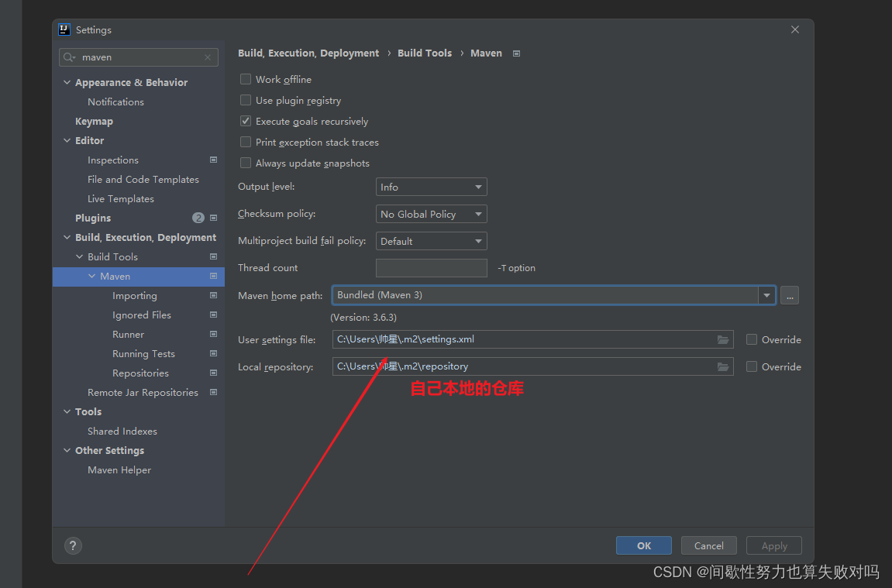Enable Use plugin registry checkbox
This screenshot has width=892, height=588.
pyautogui.click(x=245, y=100)
